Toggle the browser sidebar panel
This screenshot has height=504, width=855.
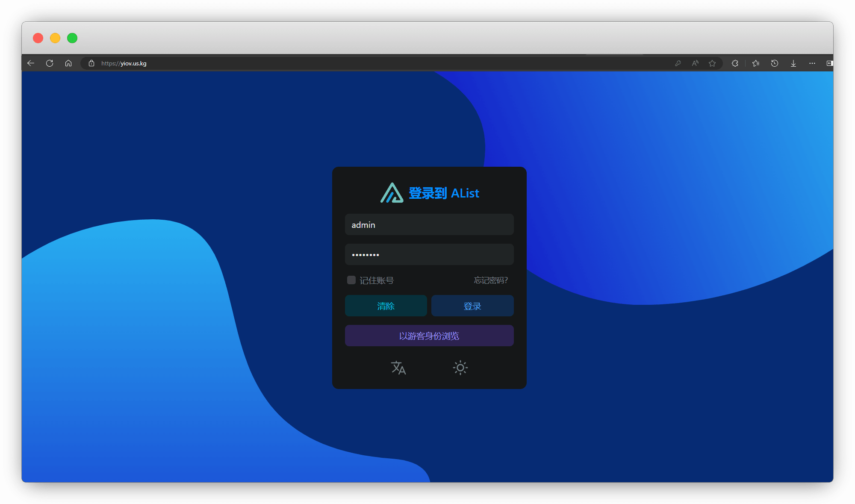point(829,63)
